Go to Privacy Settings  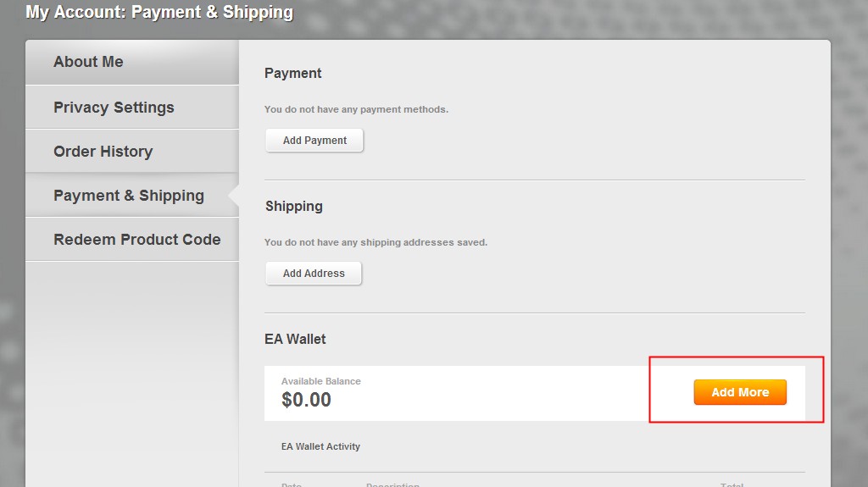pyautogui.click(x=114, y=108)
